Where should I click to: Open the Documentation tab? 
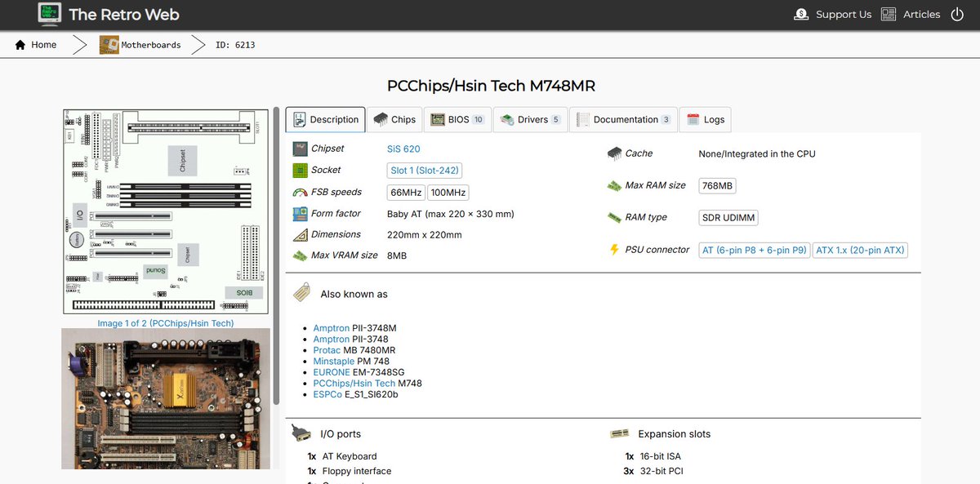pos(624,119)
